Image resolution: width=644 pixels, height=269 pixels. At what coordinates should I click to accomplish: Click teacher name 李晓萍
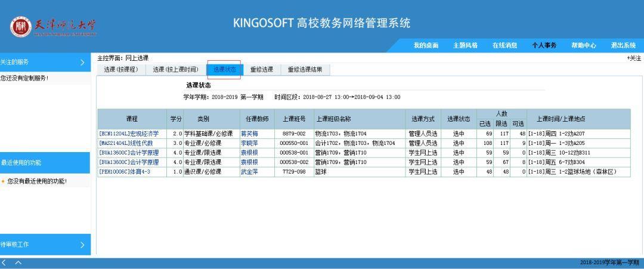[249, 143]
